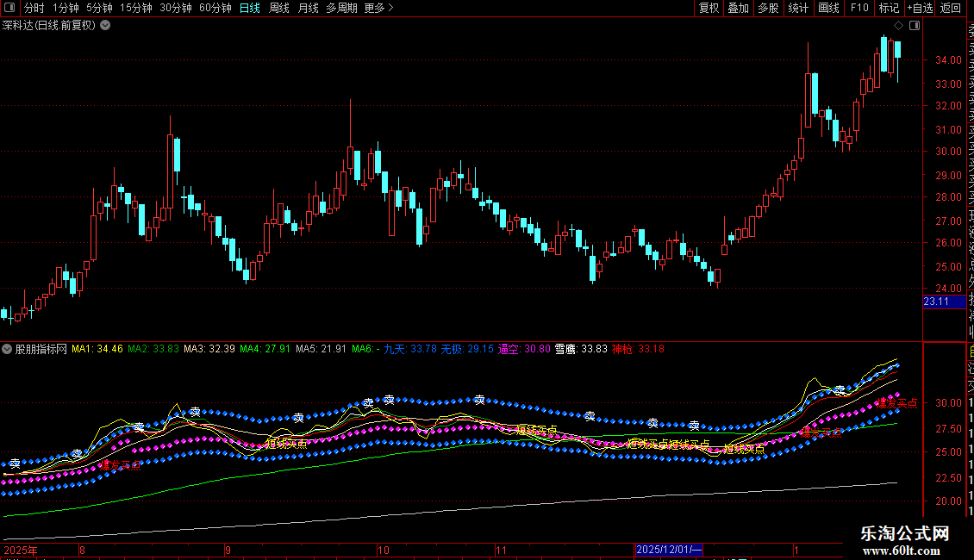Toggle the right info panel icon
The width and height of the screenshot is (974, 560).
coord(915,26)
